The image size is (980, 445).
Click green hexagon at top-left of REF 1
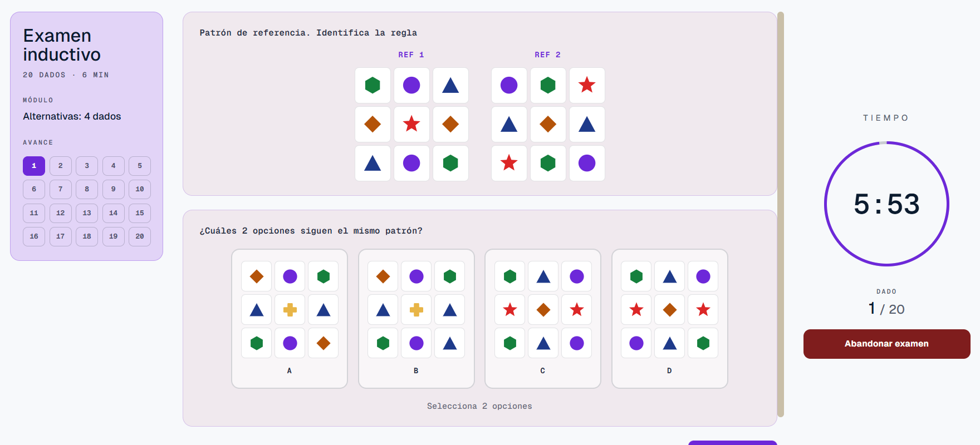coord(373,85)
